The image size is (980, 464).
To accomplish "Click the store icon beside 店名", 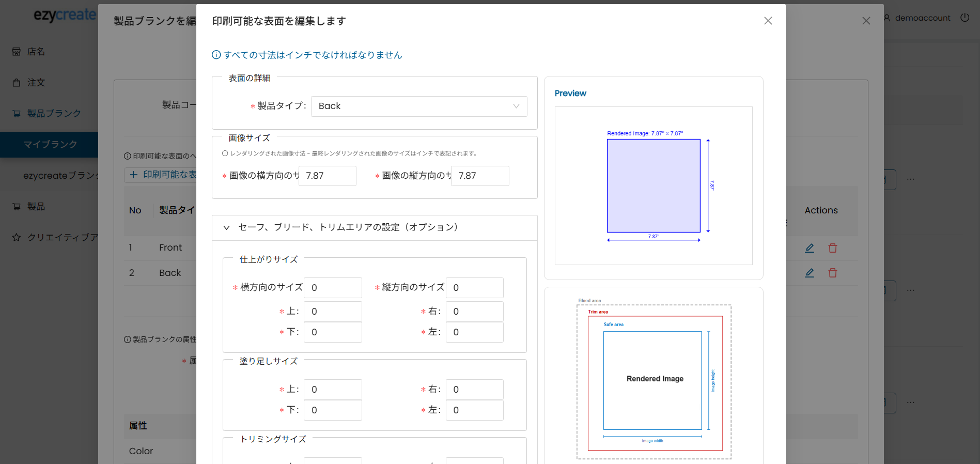I will coord(17,52).
